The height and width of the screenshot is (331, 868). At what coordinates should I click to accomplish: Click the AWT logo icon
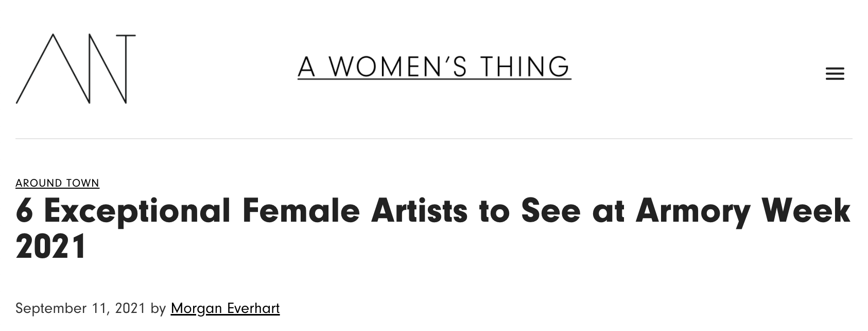tap(76, 69)
